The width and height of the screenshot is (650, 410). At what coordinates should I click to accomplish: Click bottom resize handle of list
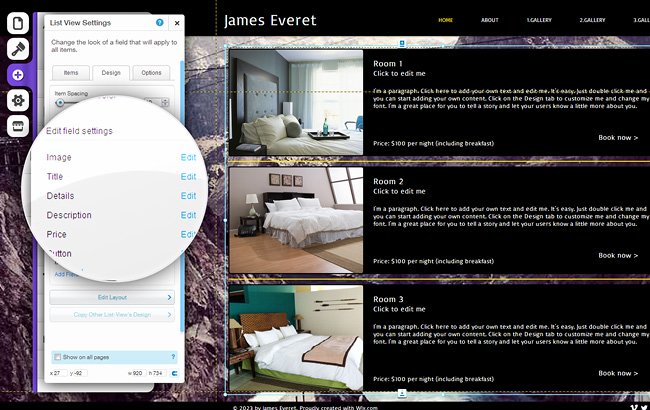point(402,393)
